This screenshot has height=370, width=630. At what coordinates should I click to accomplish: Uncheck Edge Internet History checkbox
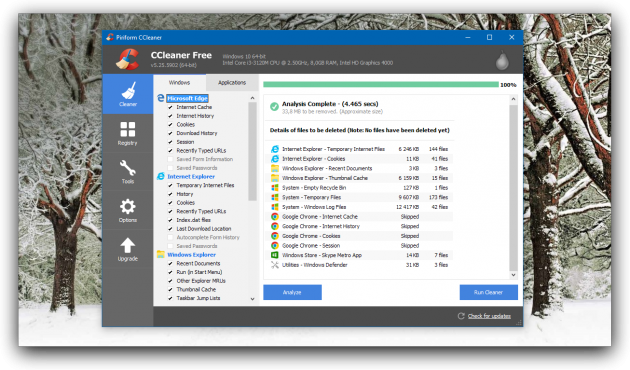[x=170, y=116]
